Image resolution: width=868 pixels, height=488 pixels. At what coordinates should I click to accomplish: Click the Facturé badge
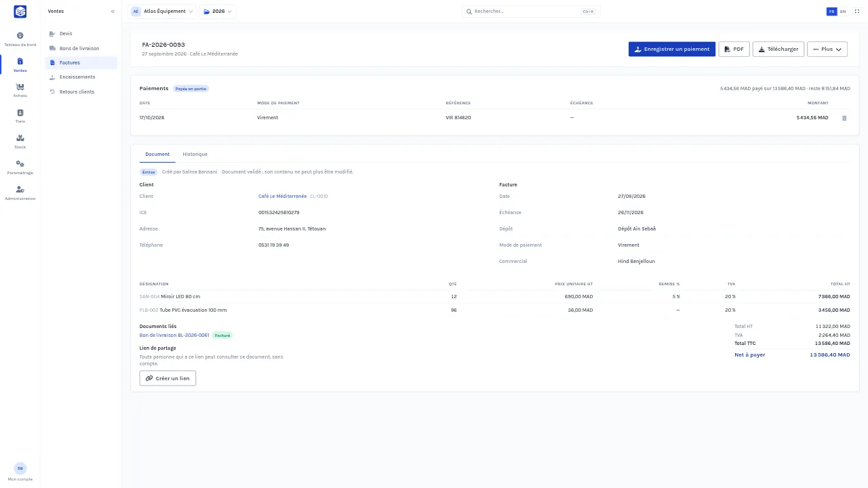[x=222, y=335]
